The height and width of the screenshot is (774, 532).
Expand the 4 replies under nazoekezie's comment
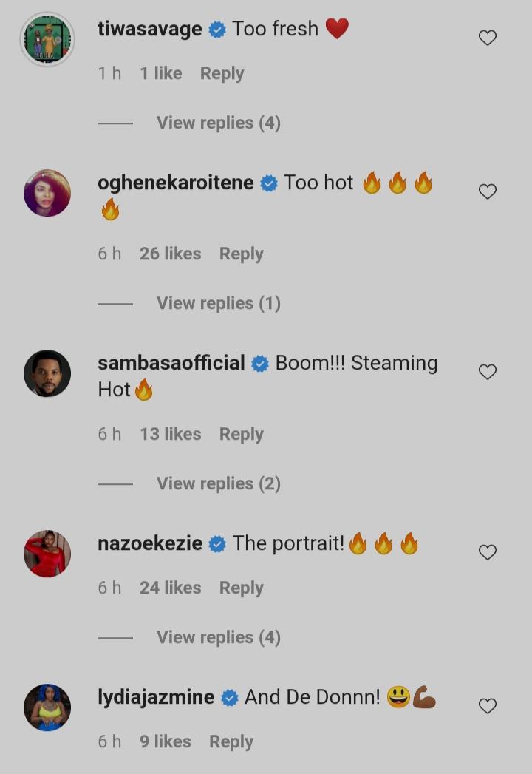(218, 637)
